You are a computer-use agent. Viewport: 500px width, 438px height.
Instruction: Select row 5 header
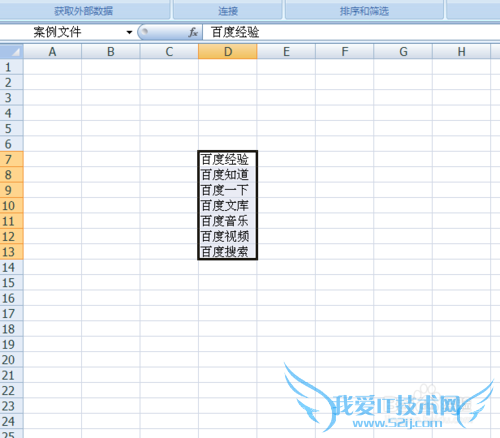pos(12,128)
